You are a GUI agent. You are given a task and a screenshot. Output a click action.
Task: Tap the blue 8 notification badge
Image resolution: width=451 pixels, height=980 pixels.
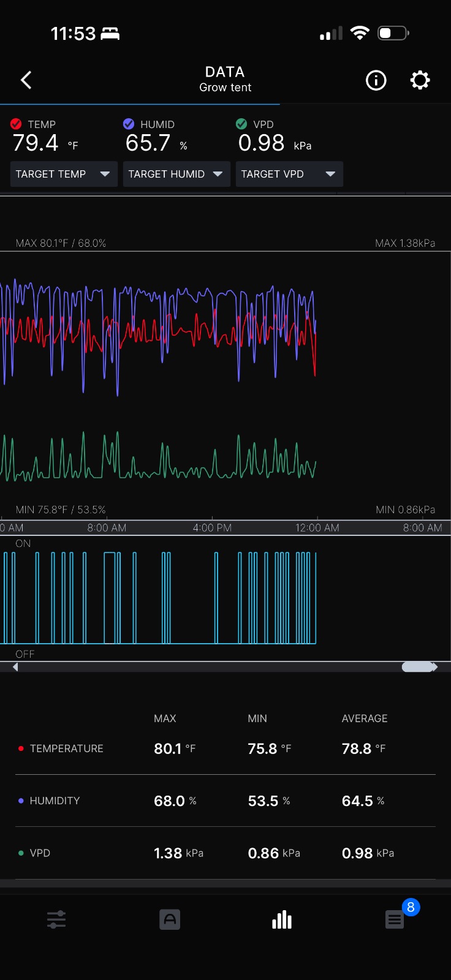[411, 907]
